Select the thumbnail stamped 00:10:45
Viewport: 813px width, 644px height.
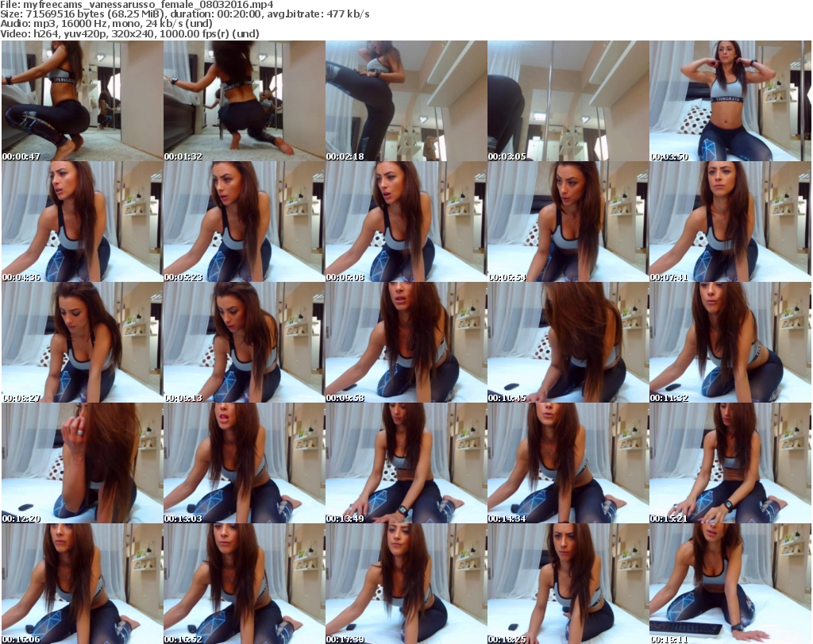tap(568, 342)
